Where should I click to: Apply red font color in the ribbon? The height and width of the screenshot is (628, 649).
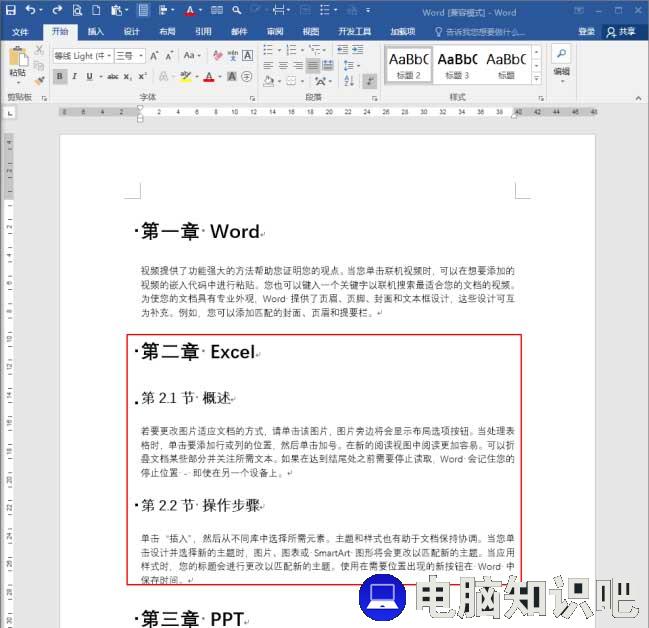click(209, 77)
